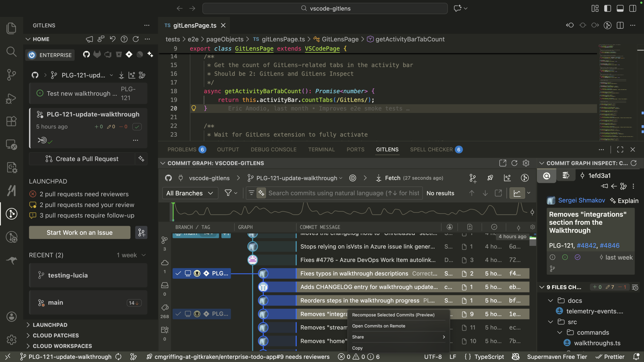Collapse the src folder in files changed
The height and width of the screenshot is (362, 644).
[551, 322]
